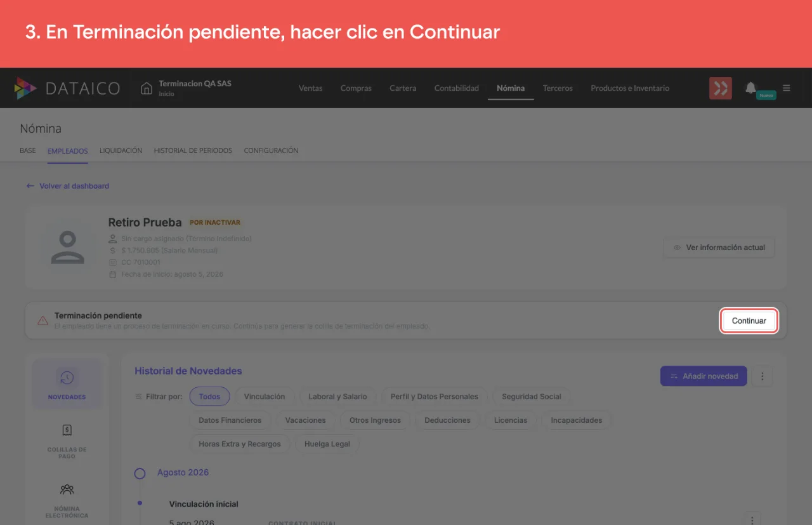Open the Contabilidad menu

[457, 88]
